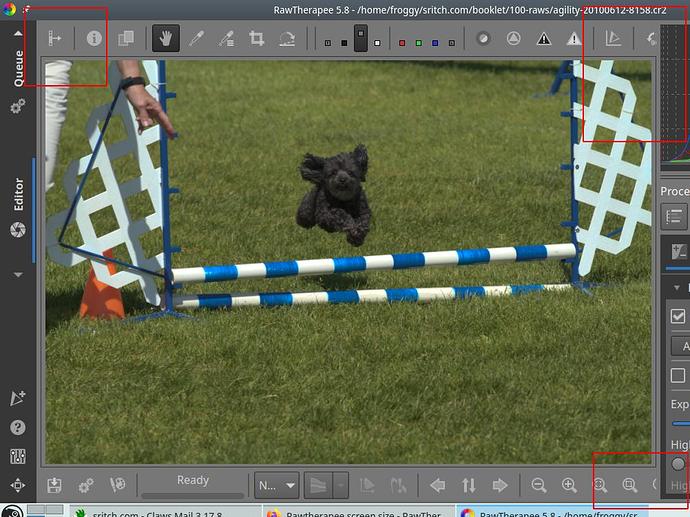This screenshot has width=690, height=517.
Task: Open Claws Mail taskbar entry
Action: [166, 511]
